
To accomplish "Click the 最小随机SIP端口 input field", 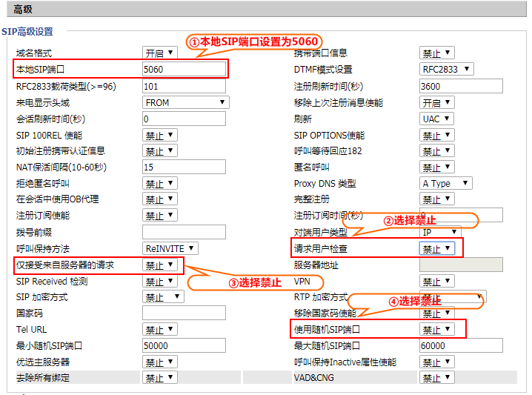I will coord(184,346).
